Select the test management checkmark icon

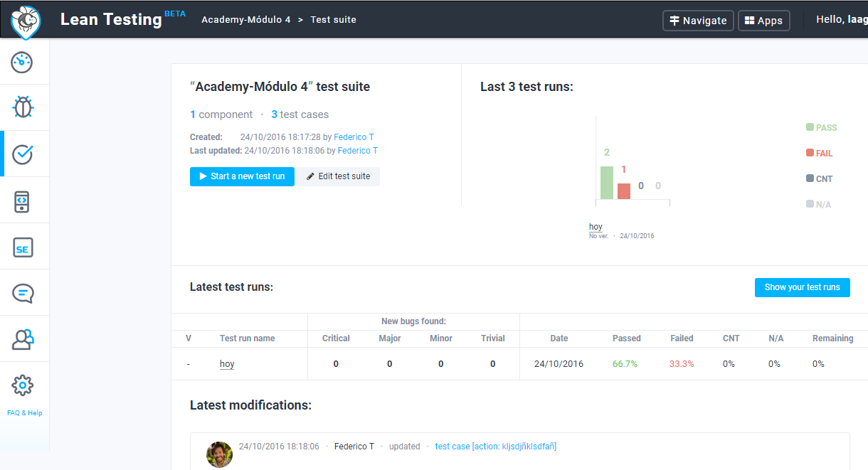click(23, 154)
